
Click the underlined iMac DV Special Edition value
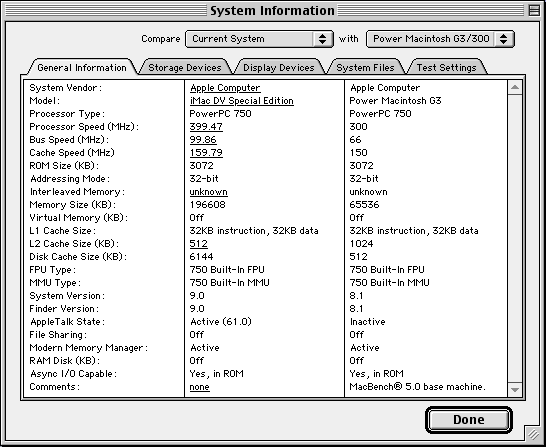click(242, 101)
